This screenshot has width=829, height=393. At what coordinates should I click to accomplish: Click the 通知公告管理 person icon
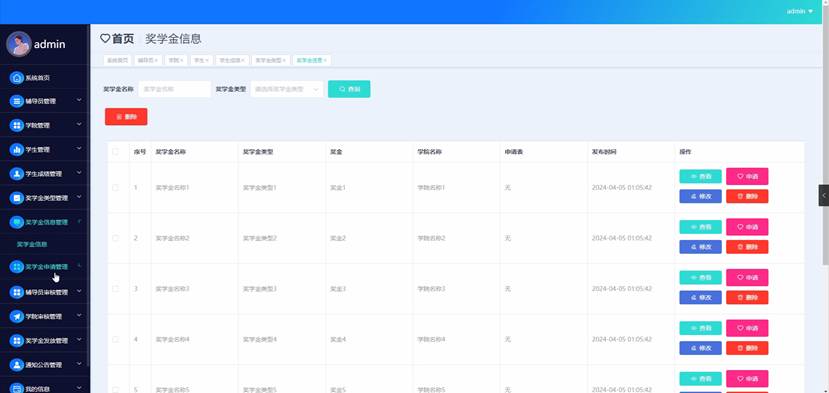pos(17,365)
